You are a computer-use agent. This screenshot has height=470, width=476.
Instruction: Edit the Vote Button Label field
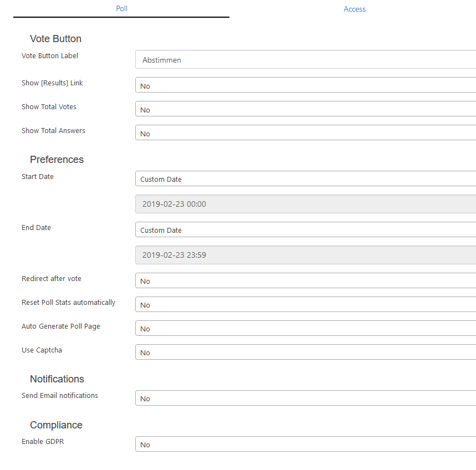(305, 59)
